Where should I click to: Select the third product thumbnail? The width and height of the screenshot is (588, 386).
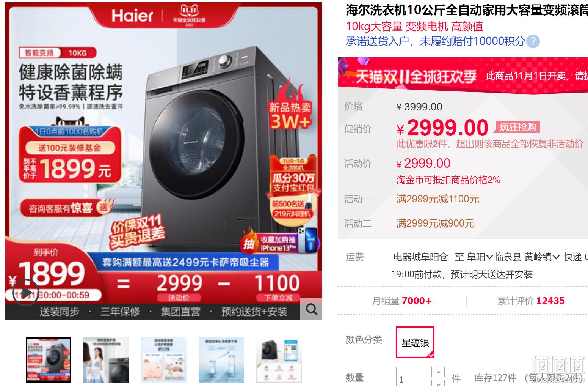click(164, 360)
